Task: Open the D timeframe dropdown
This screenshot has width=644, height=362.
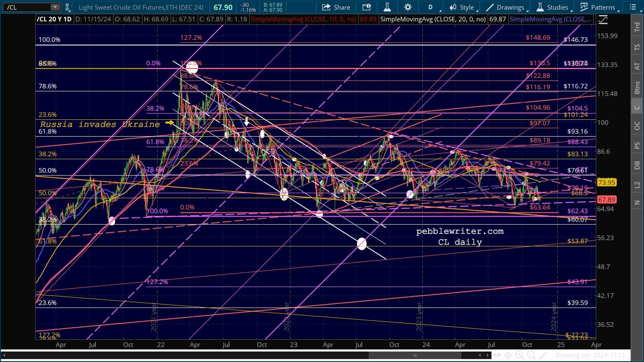Action: tap(430, 7)
